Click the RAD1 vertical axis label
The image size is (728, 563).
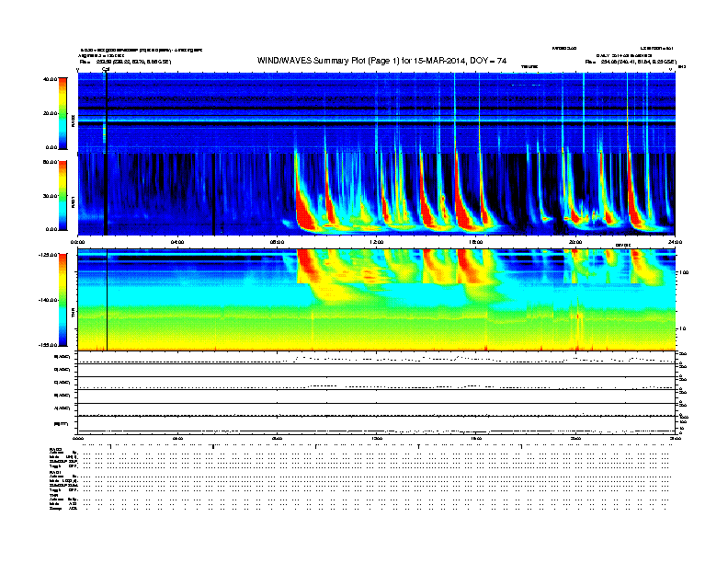[x=73, y=201]
